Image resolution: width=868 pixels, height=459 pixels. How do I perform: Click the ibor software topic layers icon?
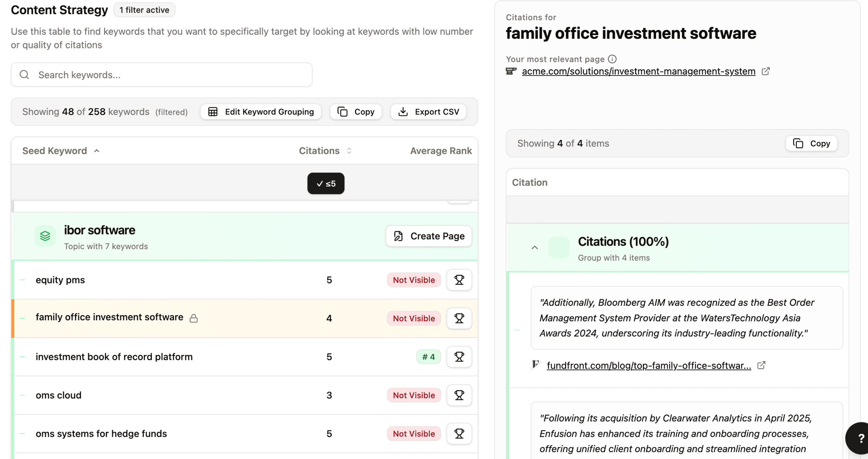tap(45, 236)
